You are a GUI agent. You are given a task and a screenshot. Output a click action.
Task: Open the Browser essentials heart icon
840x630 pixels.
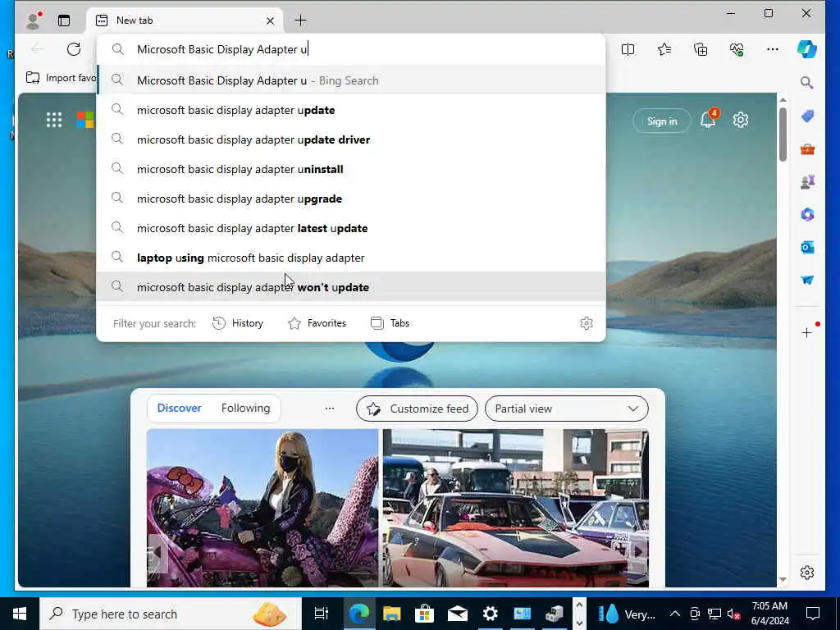(737, 49)
